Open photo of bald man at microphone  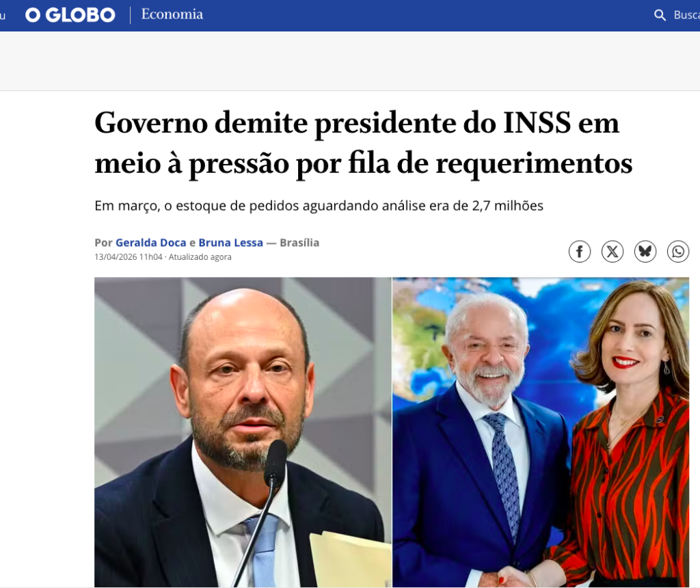click(243, 432)
